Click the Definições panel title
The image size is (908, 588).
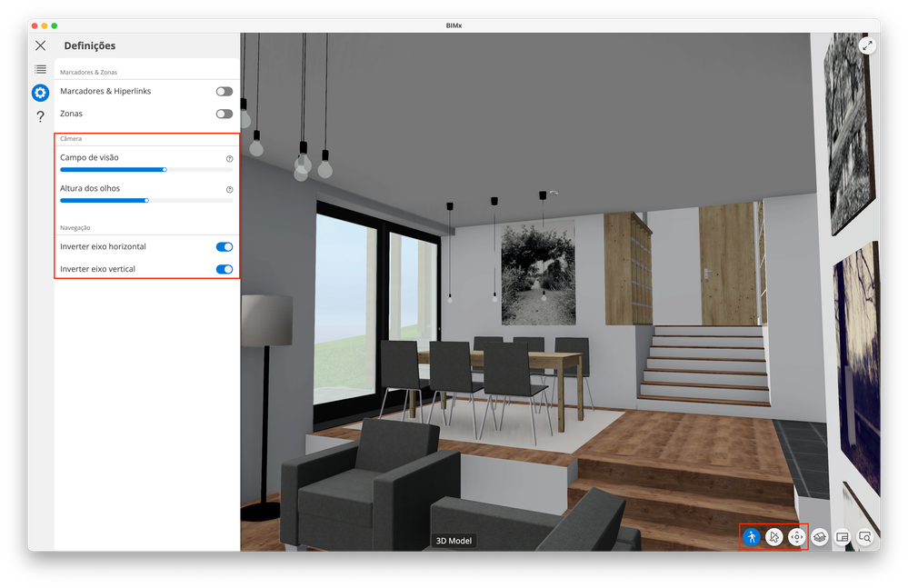[90, 45]
